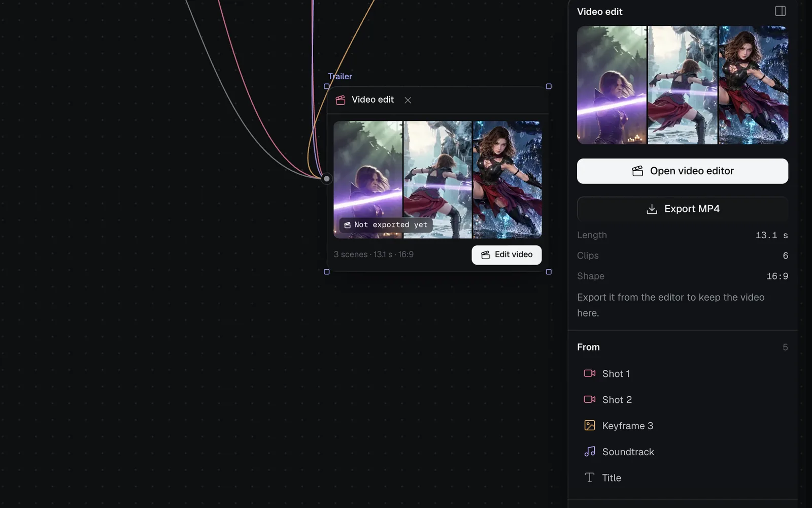Click the Length value 13.1 s
This screenshot has height=508, width=812.
771,235
